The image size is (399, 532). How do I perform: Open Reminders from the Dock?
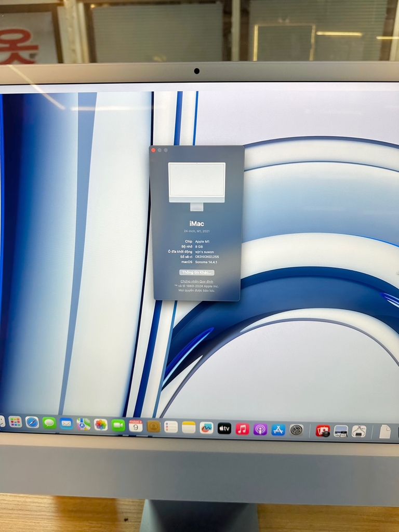[x=171, y=427]
